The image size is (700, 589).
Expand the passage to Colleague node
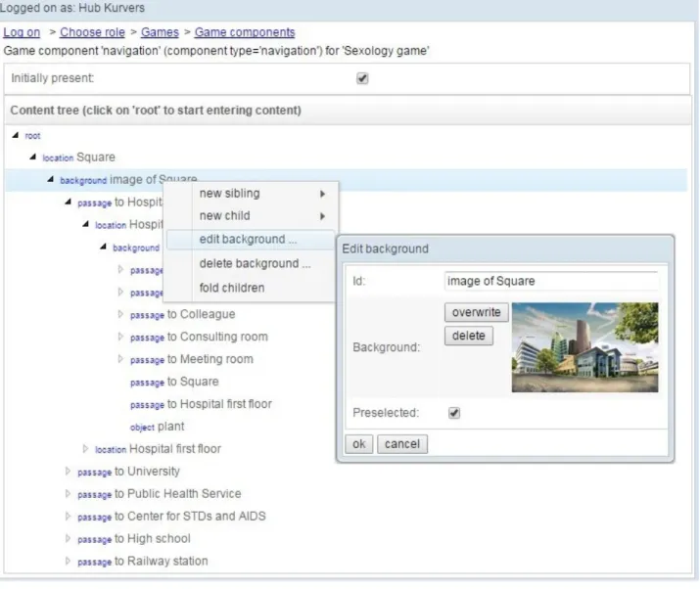point(120,314)
